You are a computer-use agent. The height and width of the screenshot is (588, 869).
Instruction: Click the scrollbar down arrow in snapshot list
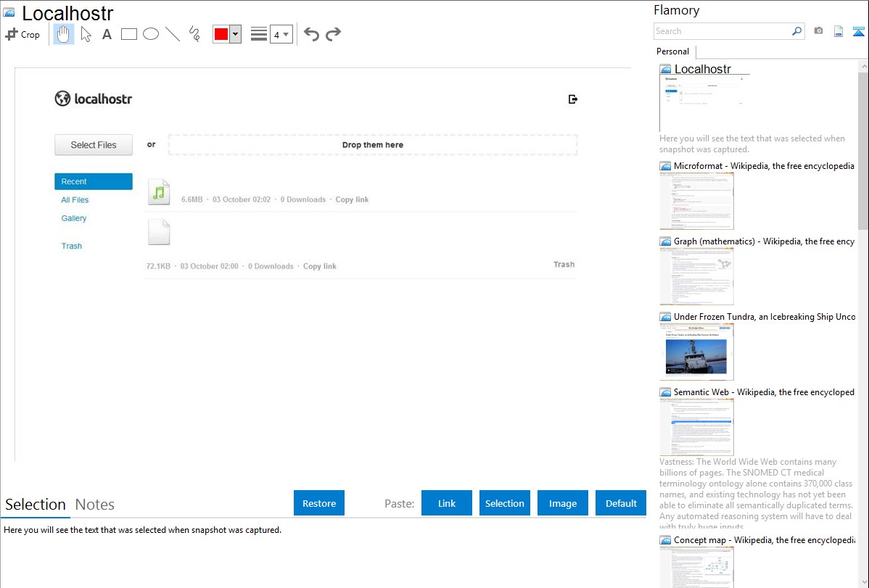click(x=863, y=582)
